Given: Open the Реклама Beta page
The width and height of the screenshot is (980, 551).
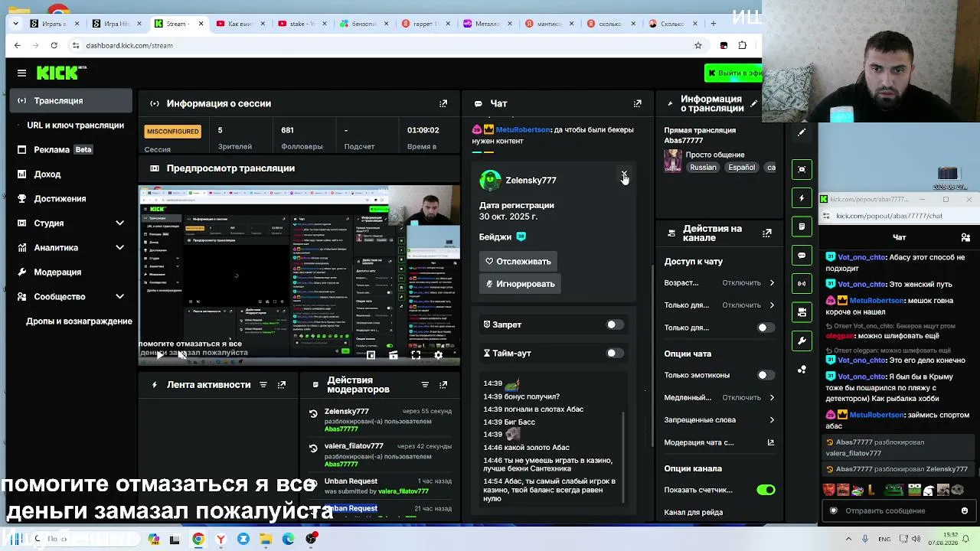Looking at the screenshot, I should 71,149.
